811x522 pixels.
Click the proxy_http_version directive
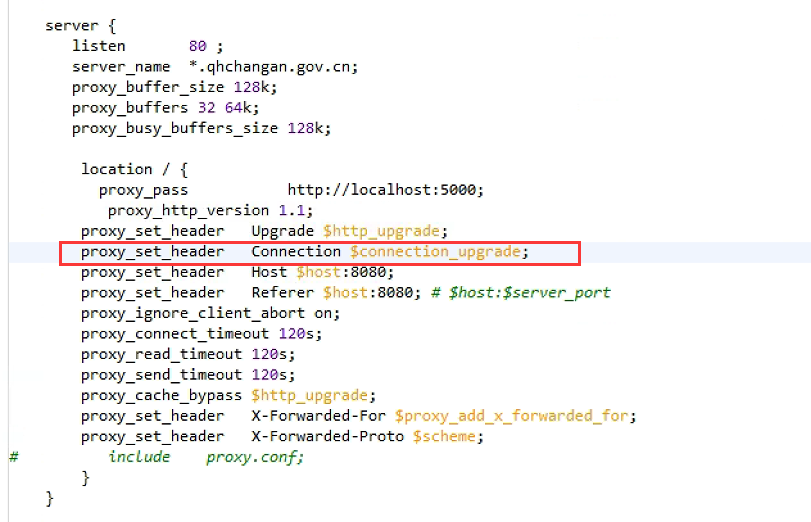pos(189,210)
